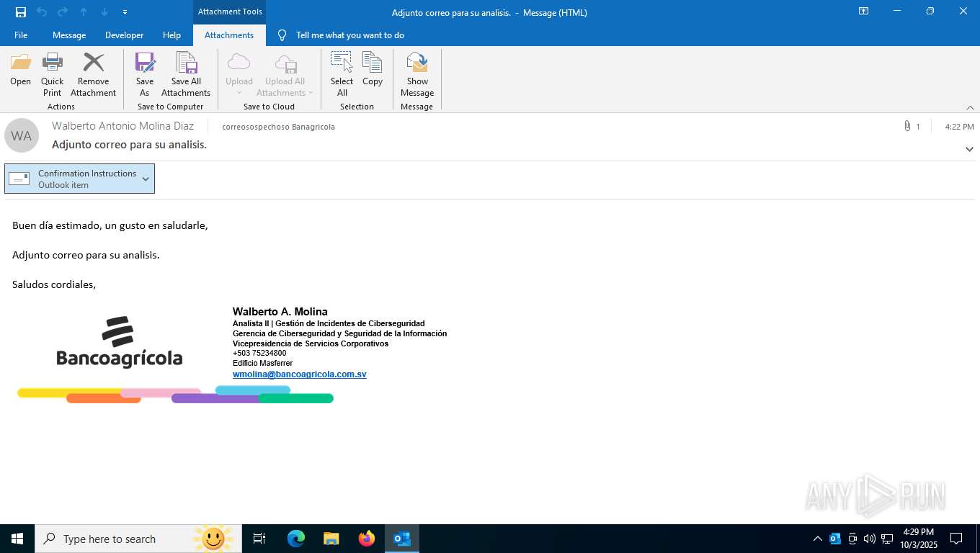This screenshot has width=980, height=553.
Task: Click the Previous Item up arrow
Action: [84, 12]
